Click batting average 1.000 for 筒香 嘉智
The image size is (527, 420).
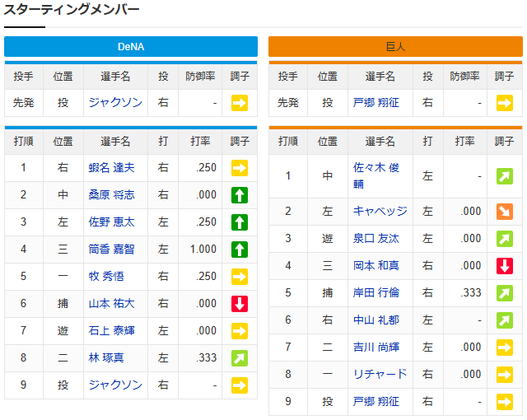tap(203, 250)
